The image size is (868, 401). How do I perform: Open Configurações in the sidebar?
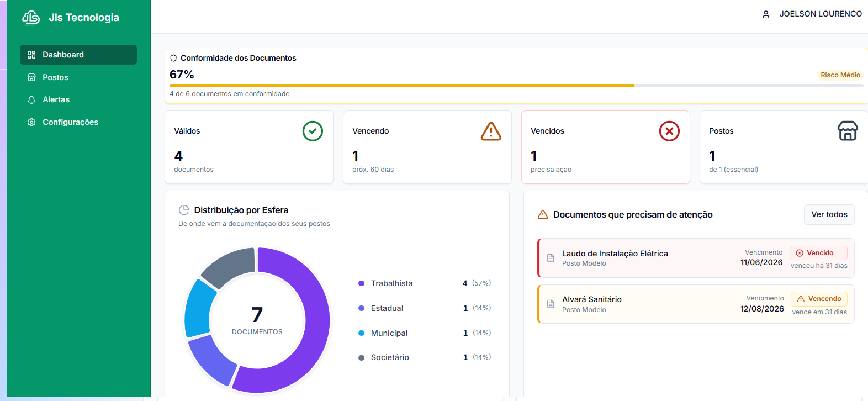78,122
